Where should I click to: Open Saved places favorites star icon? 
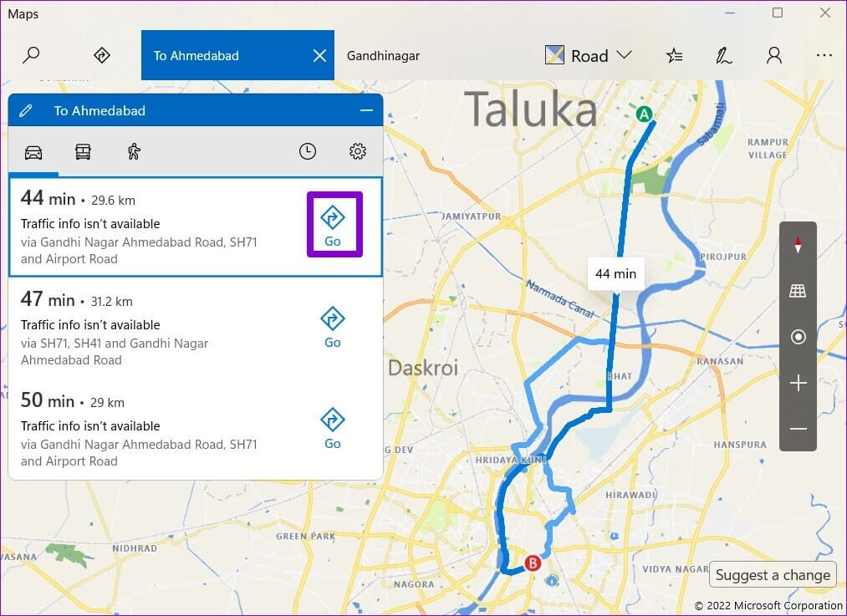point(674,55)
